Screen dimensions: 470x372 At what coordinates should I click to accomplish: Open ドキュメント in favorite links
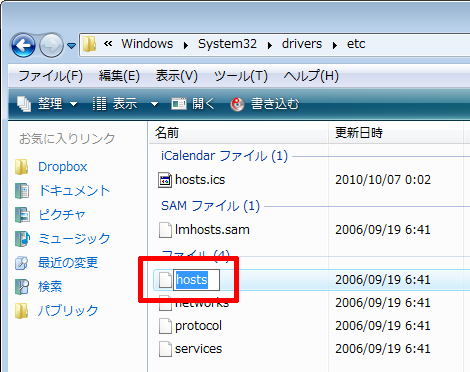point(74,191)
